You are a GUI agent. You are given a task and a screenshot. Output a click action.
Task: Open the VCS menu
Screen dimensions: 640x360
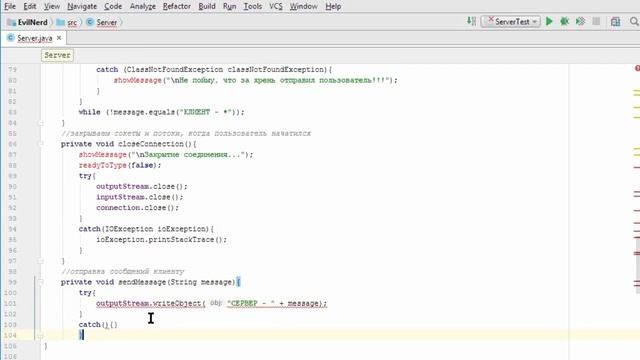pos(276,6)
